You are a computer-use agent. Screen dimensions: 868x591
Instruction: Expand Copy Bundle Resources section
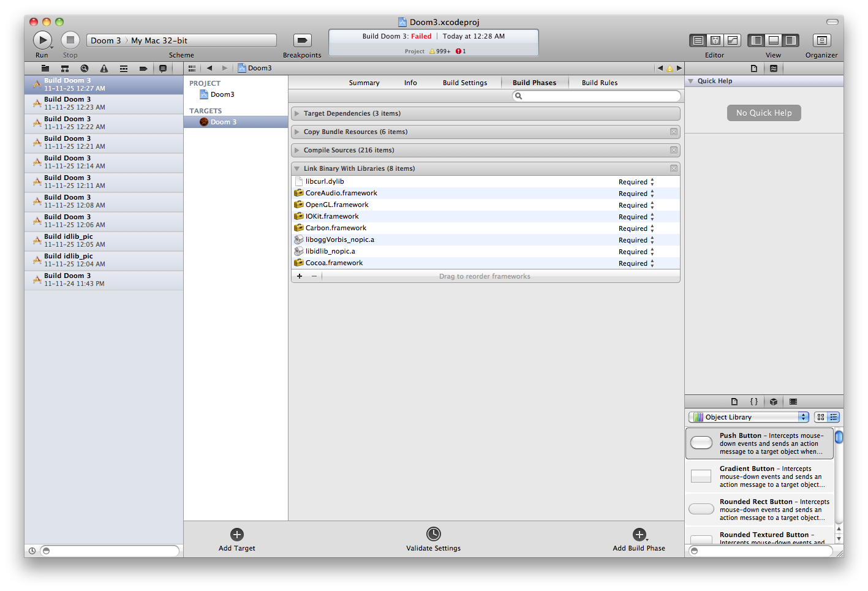297,132
